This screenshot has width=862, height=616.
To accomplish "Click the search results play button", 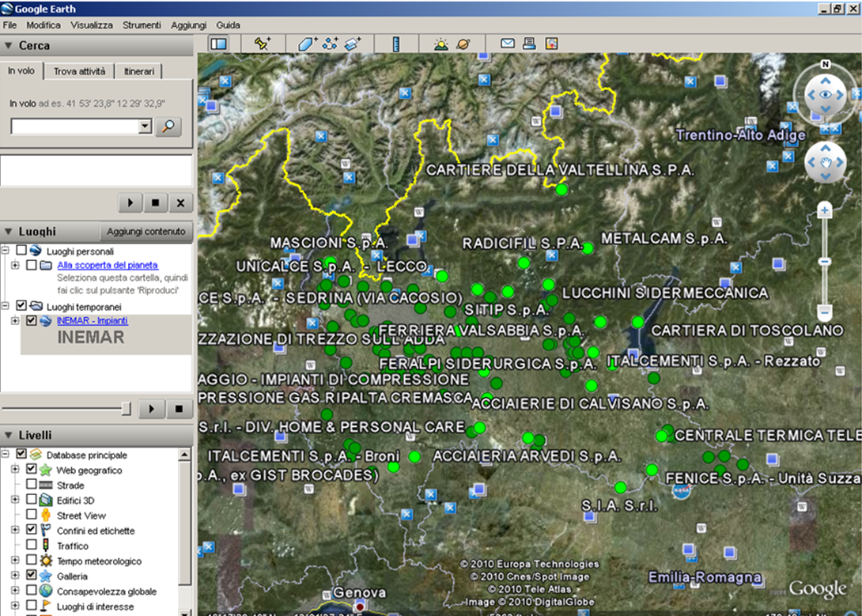I will coord(130,202).
